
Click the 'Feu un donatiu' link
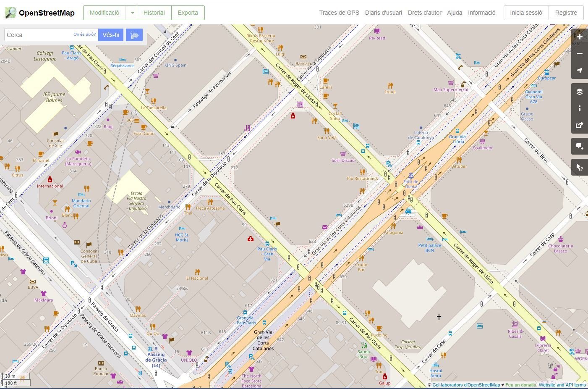(x=521, y=385)
